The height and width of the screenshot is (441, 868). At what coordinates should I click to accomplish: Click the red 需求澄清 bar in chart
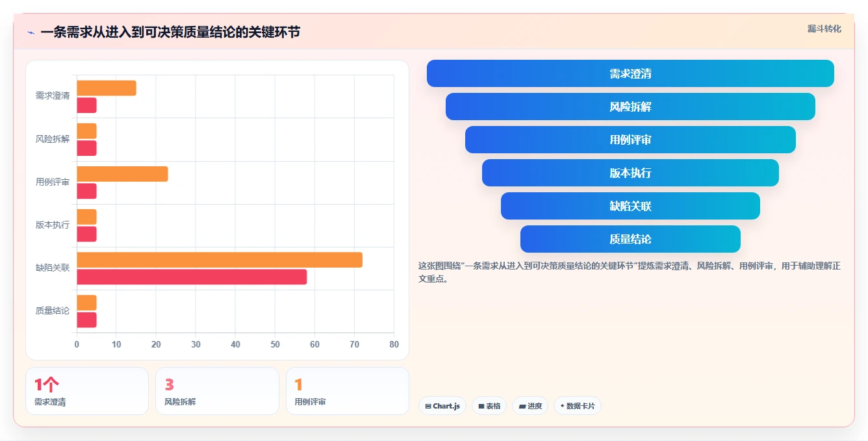click(x=87, y=105)
